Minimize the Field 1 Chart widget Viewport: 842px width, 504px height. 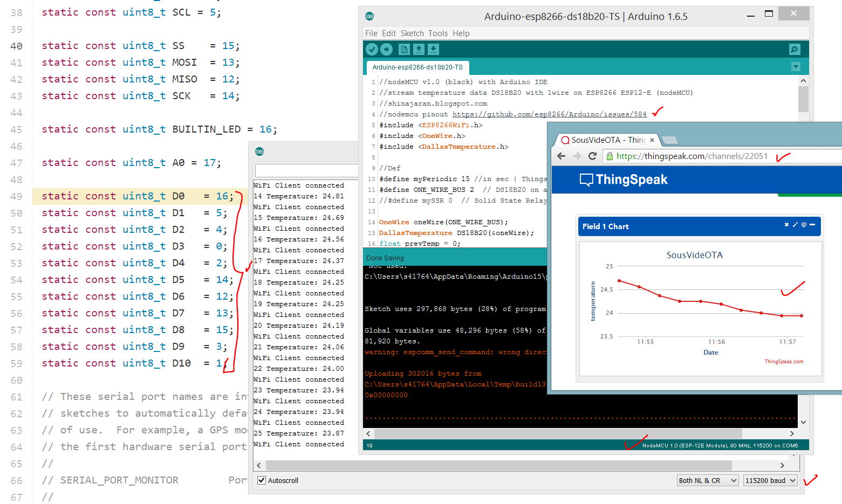[812, 225]
